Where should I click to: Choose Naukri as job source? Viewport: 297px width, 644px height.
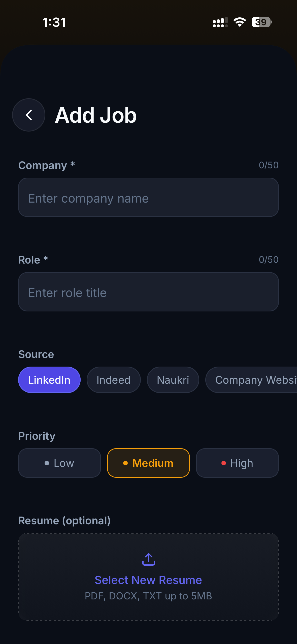tap(173, 380)
